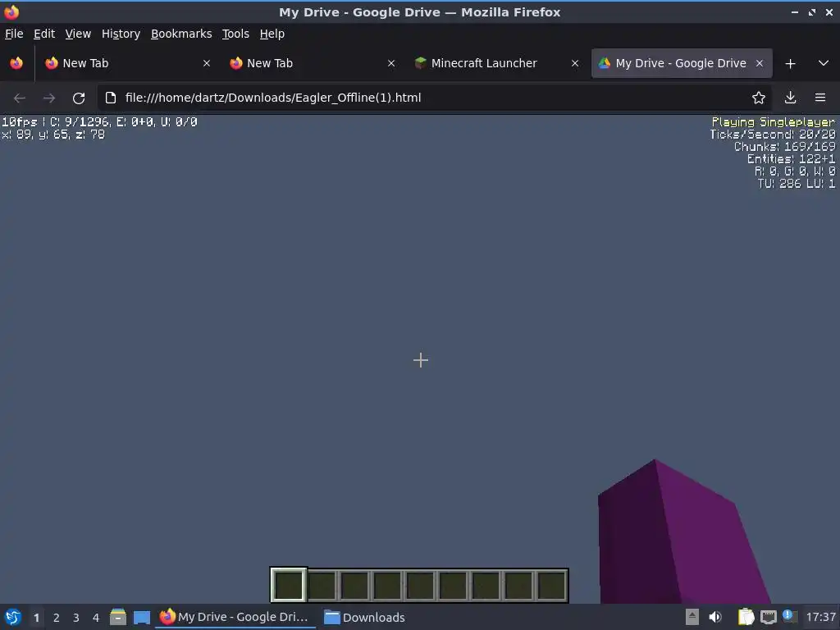Image resolution: width=840 pixels, height=630 pixels.
Task: Go forward one page
Action: point(48,98)
